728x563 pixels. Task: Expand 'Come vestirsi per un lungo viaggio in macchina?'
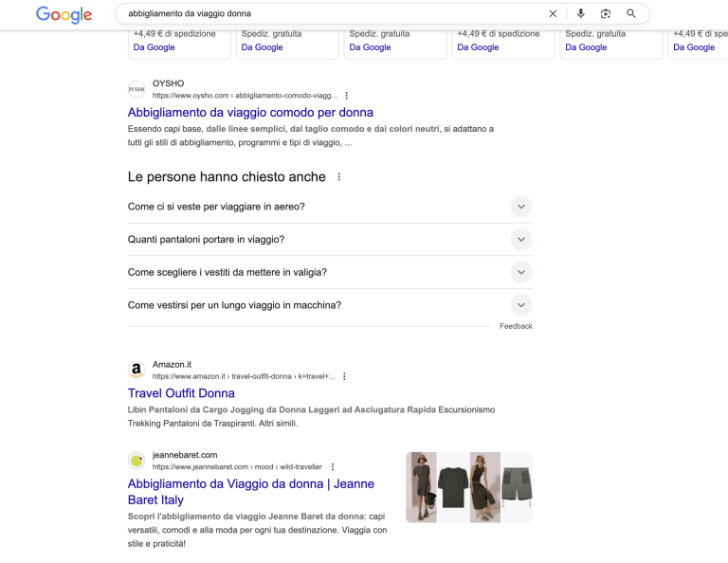[x=520, y=305]
